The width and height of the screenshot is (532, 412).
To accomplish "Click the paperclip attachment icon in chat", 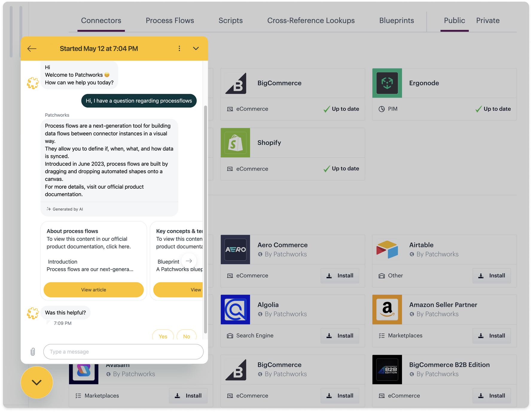I will [33, 352].
